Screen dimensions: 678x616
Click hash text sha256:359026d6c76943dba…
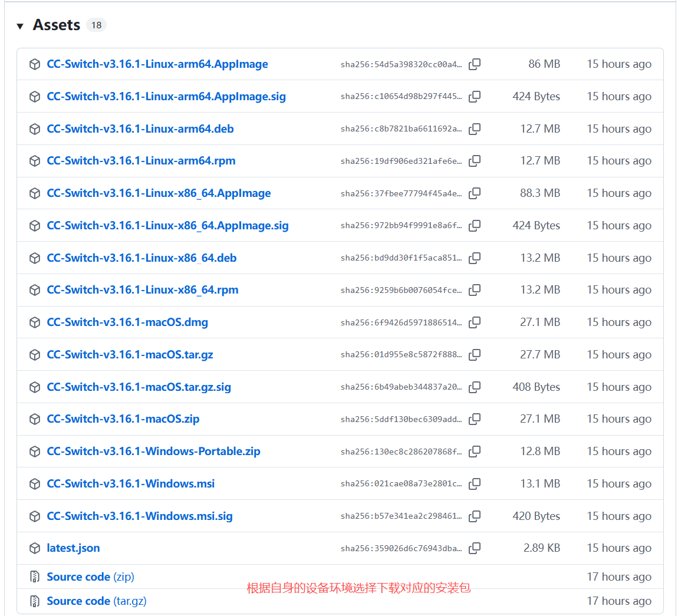pyautogui.click(x=401, y=549)
